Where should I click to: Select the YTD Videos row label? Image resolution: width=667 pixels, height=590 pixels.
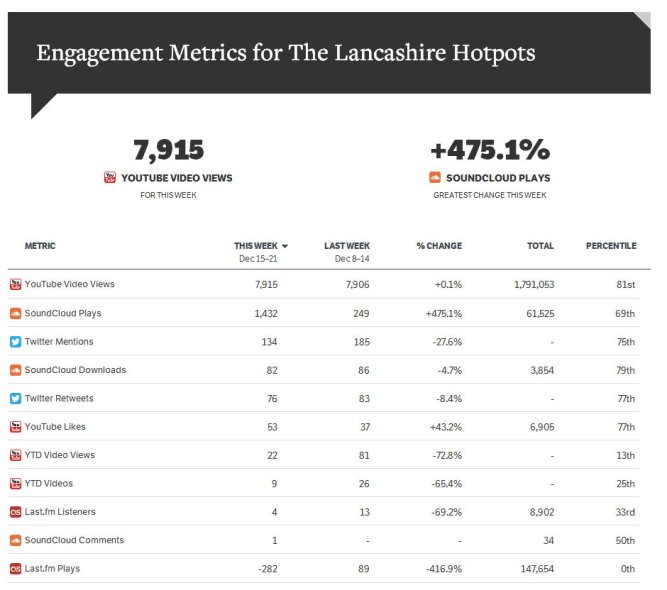point(49,484)
